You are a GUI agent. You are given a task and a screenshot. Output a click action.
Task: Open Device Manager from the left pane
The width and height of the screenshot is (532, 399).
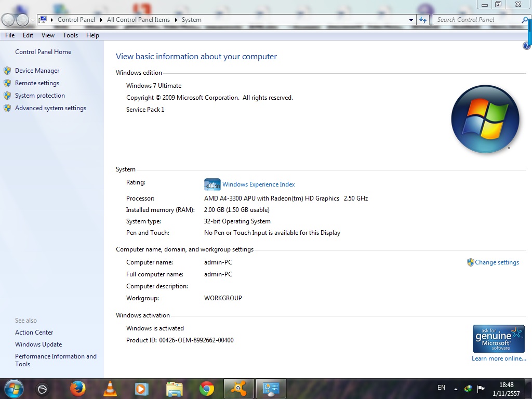coord(37,71)
